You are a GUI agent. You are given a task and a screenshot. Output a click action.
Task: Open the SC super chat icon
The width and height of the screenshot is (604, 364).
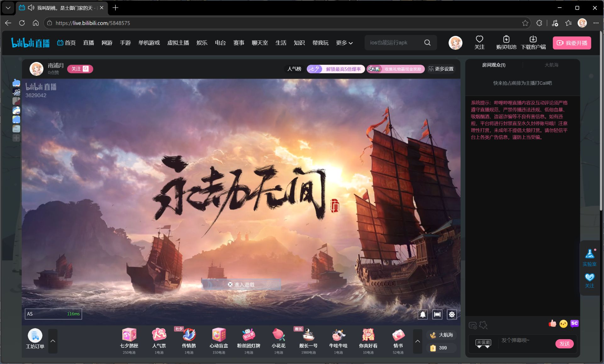point(574,323)
